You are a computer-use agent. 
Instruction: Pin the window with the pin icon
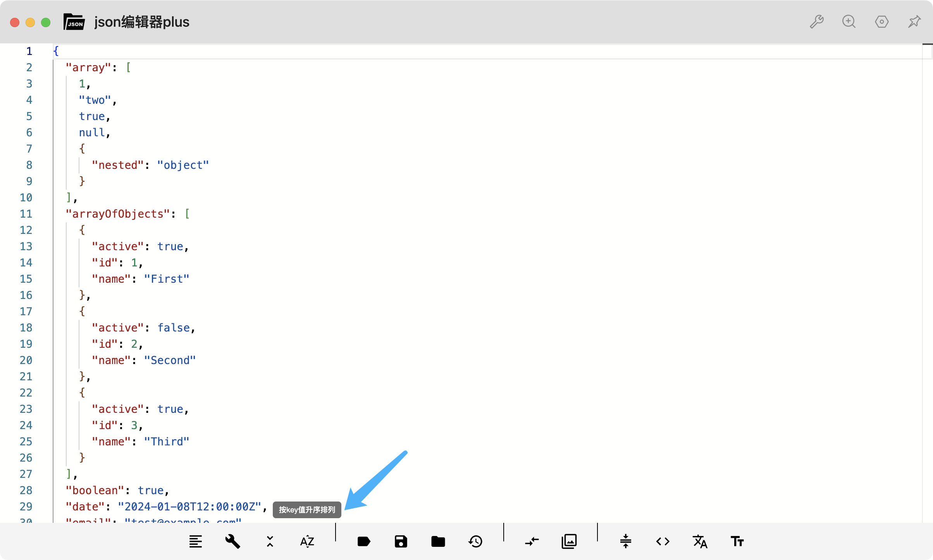914,22
